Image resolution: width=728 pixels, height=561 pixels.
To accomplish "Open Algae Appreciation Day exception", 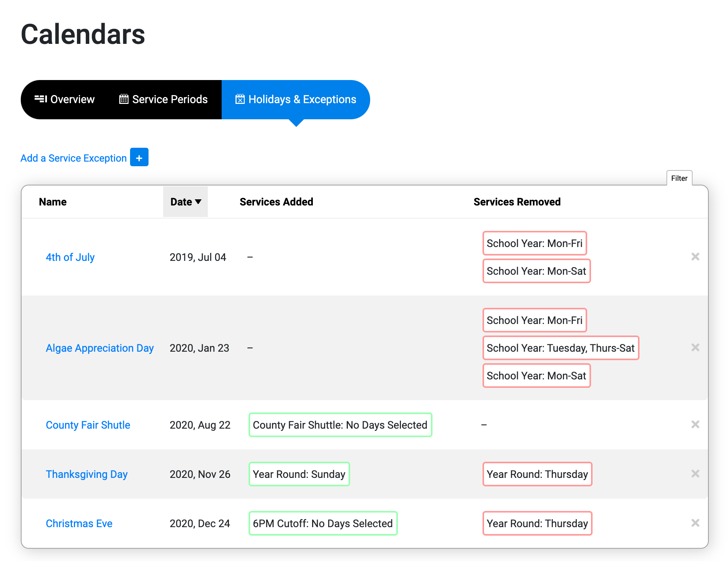I will pos(100,348).
